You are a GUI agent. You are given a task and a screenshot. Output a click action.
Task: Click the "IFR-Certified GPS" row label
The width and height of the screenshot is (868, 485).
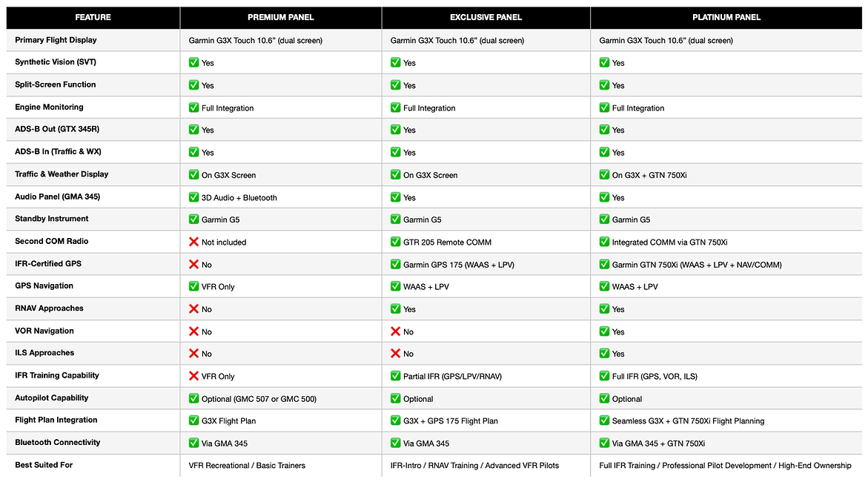pyautogui.click(x=47, y=263)
